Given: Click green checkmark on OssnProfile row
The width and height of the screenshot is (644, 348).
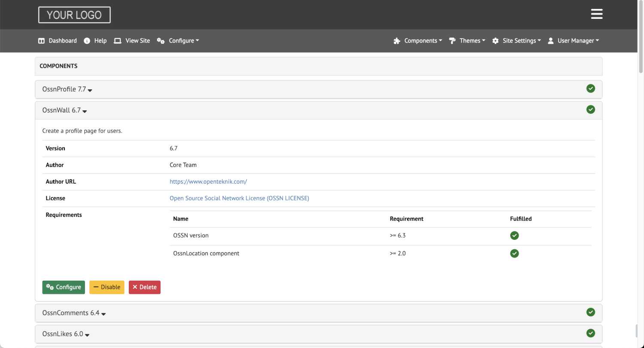Looking at the screenshot, I should [x=590, y=88].
